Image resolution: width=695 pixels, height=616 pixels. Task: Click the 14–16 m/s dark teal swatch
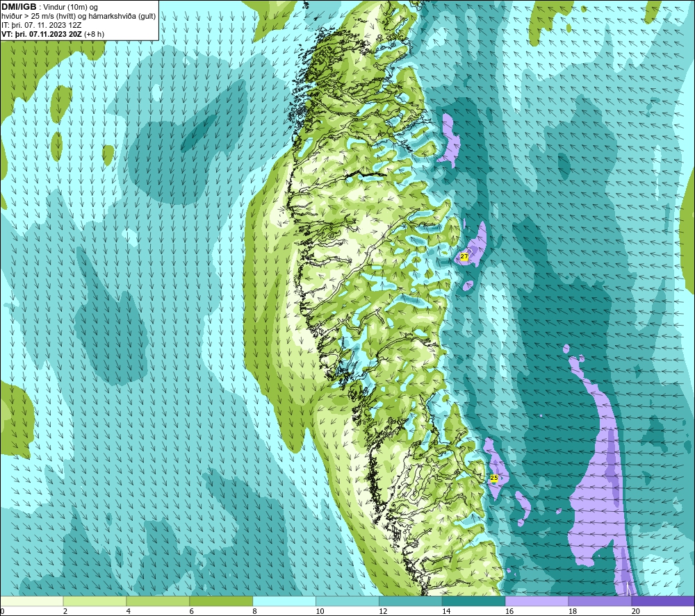[473, 601]
